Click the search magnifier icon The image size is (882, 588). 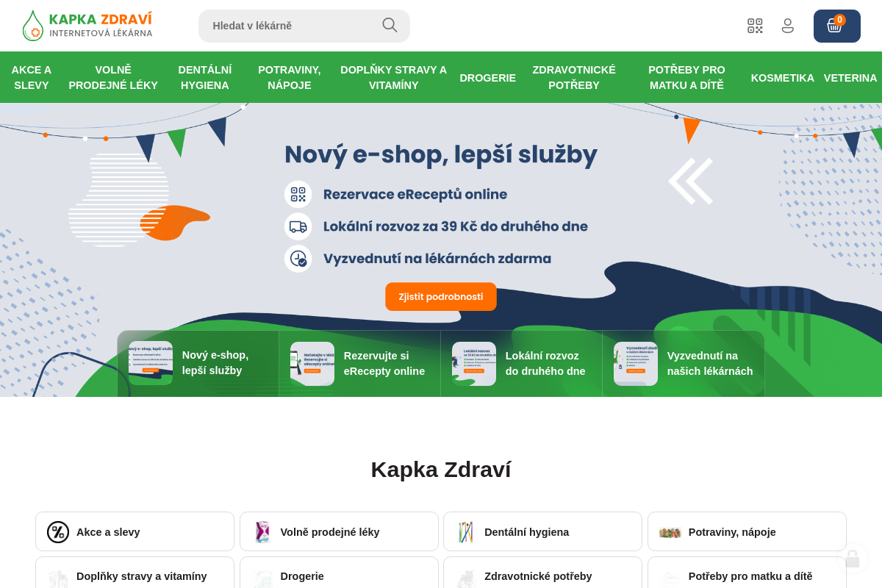tap(389, 25)
